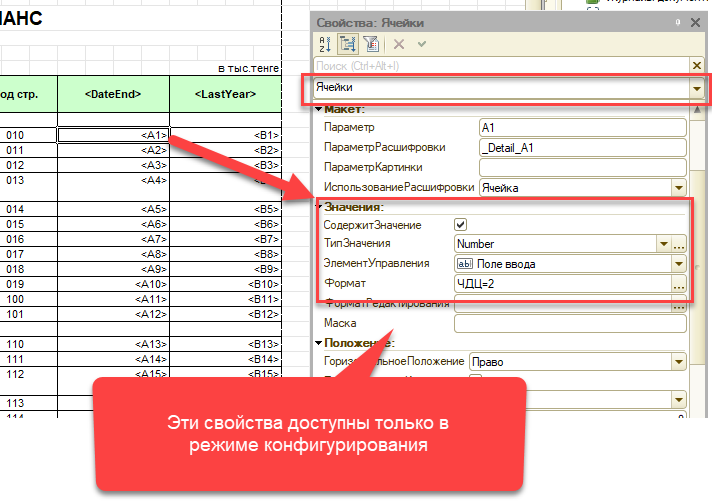Click the alphabetical sort icon in properties toolbar

tap(323, 44)
